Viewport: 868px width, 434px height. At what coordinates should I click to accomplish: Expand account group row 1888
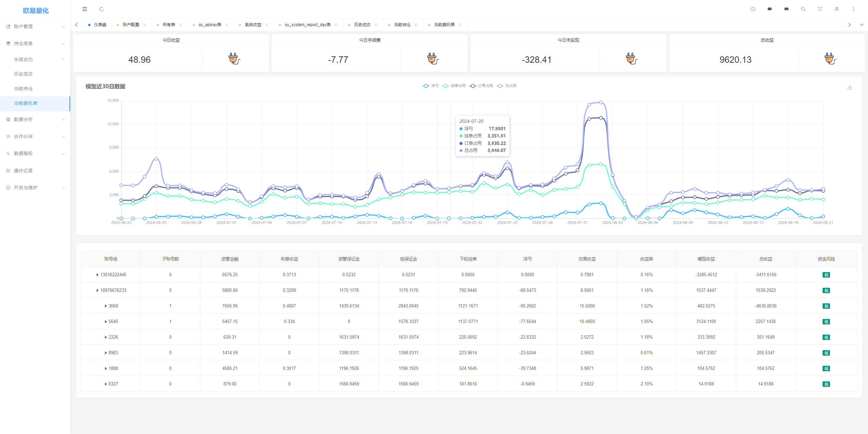click(105, 369)
